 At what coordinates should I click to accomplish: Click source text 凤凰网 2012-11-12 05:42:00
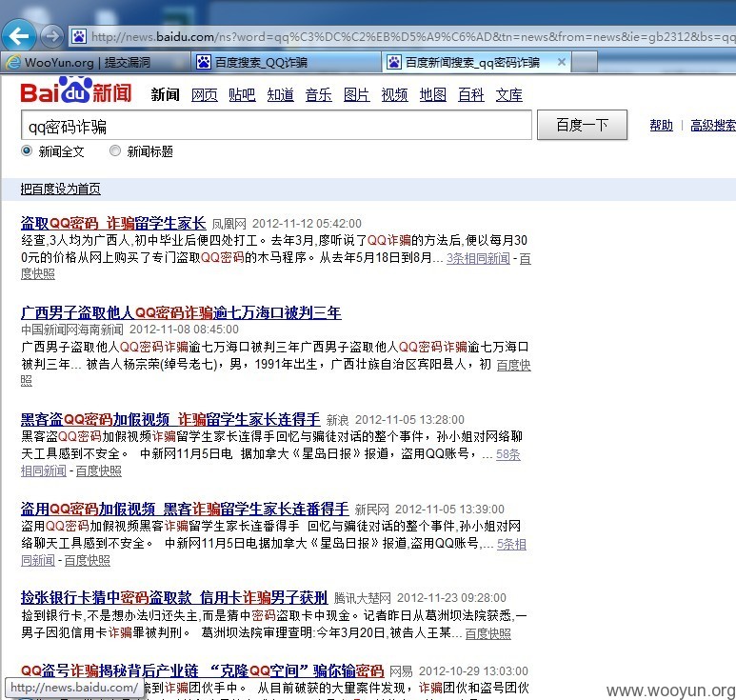[287, 224]
